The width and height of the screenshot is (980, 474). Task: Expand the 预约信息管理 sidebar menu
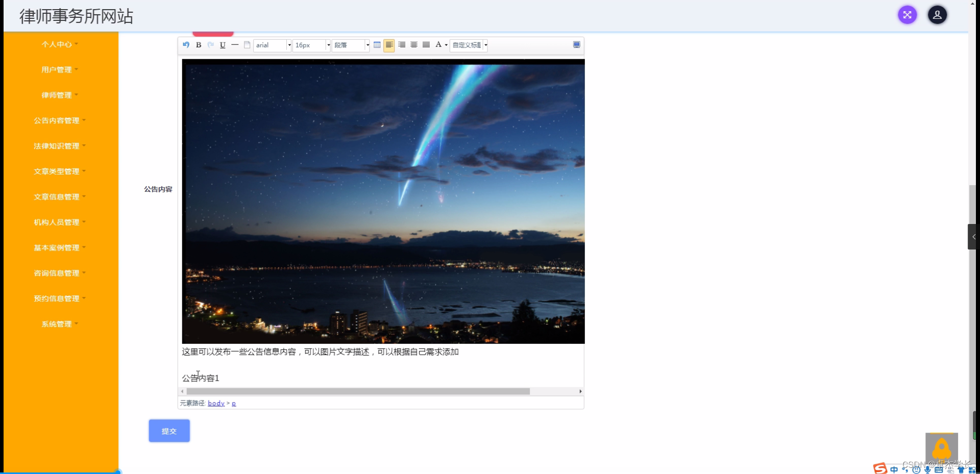click(60, 299)
